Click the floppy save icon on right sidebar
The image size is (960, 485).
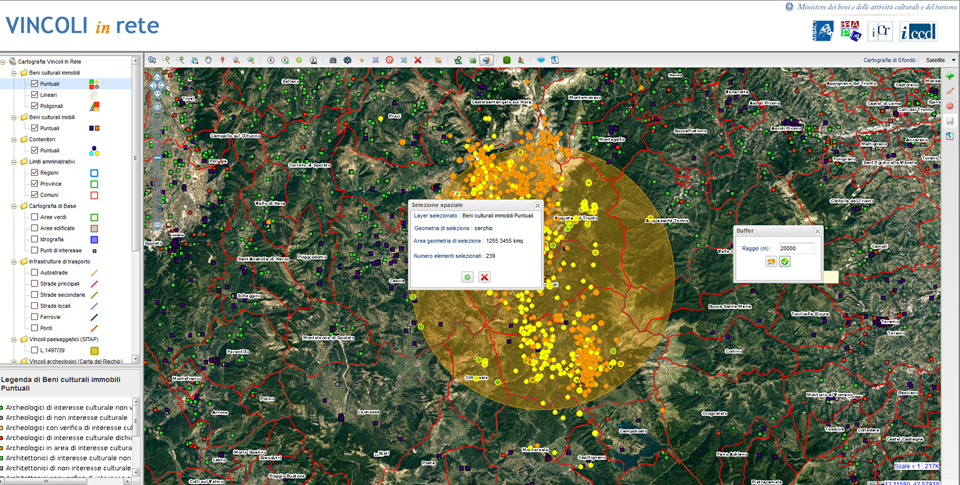coord(950,121)
